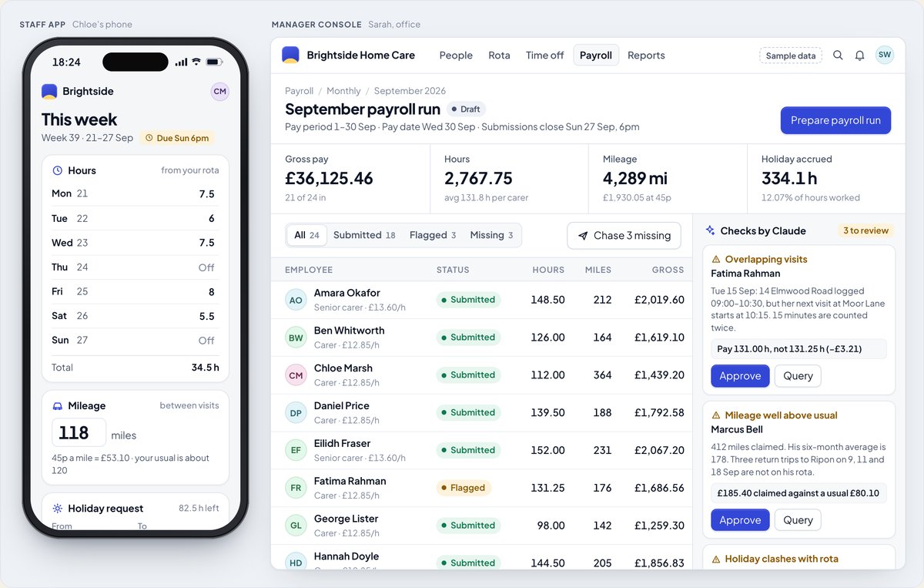Open the Rota section
Viewport: 924px width, 588px height.
[x=499, y=55]
